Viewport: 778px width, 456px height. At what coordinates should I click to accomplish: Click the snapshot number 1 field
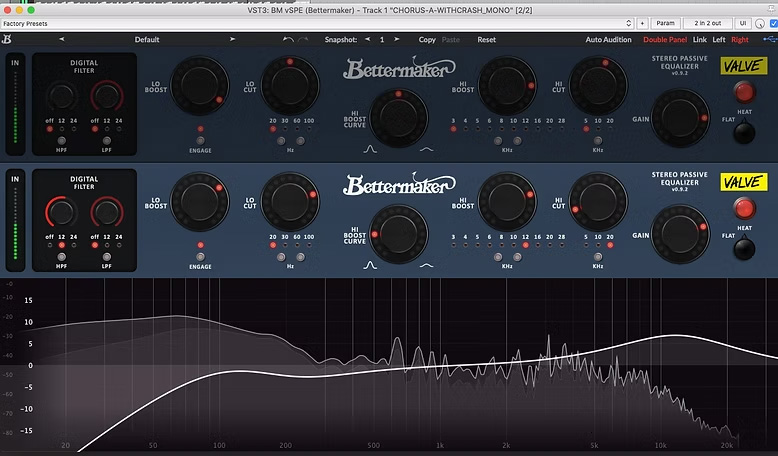click(x=382, y=39)
